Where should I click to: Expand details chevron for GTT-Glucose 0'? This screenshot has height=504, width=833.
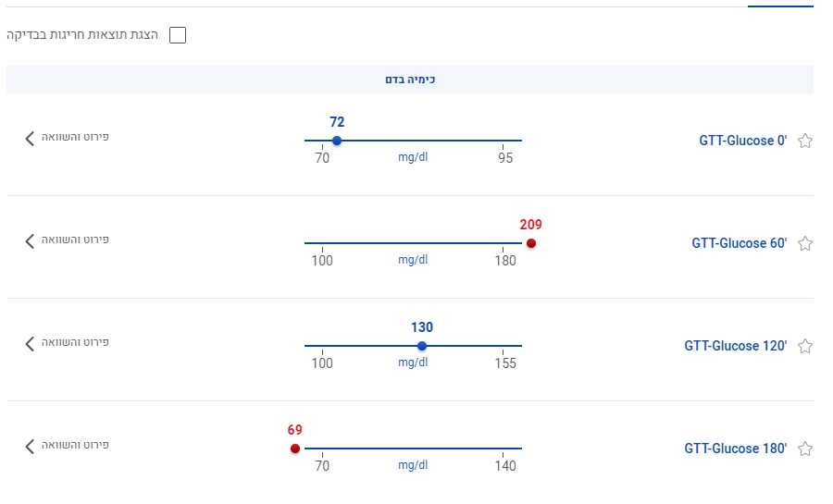[x=31, y=138]
